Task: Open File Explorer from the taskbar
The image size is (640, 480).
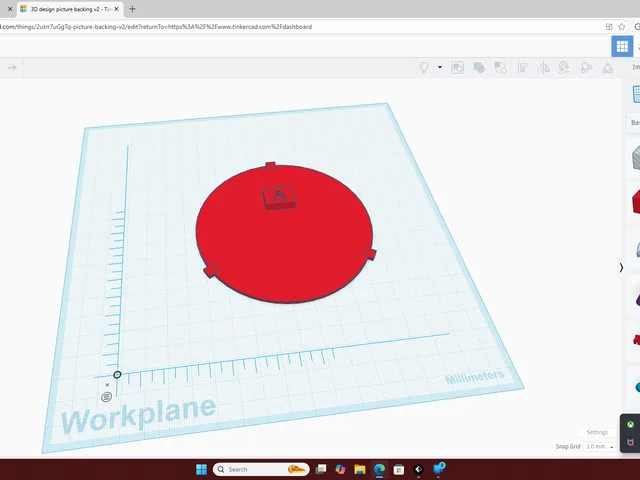Action: 360,469
